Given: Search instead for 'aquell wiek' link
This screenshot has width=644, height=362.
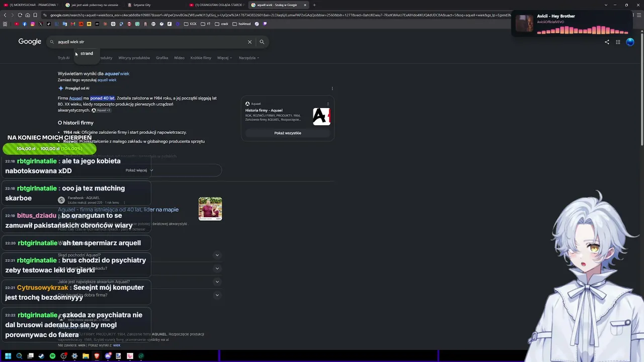Looking at the screenshot, I should pyautogui.click(x=107, y=80).
